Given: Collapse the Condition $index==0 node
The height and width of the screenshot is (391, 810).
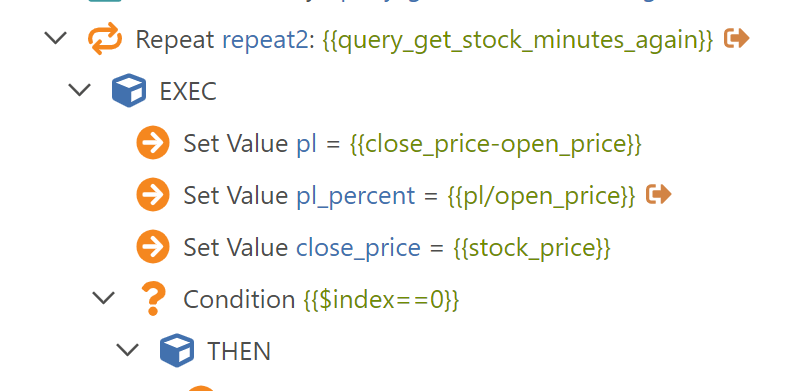Looking at the screenshot, I should (104, 298).
